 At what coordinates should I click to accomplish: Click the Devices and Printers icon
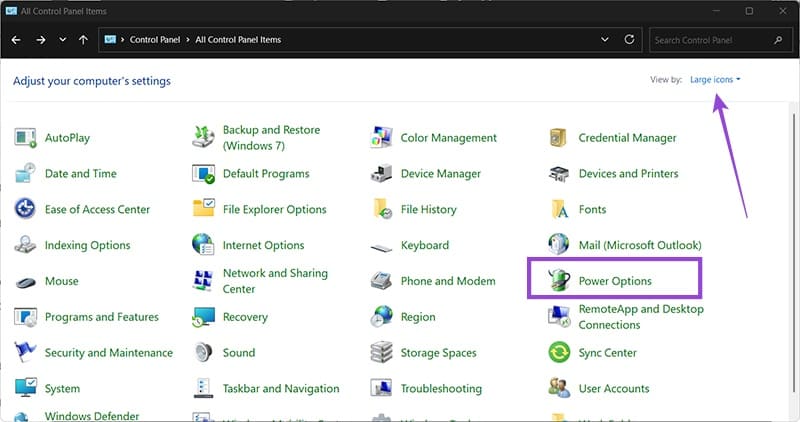558,173
